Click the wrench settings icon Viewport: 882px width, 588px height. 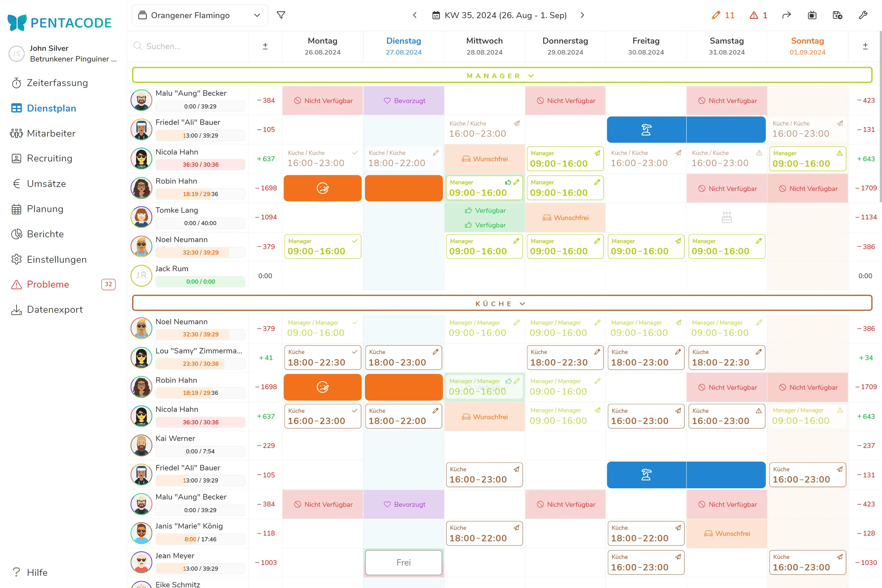tap(863, 15)
